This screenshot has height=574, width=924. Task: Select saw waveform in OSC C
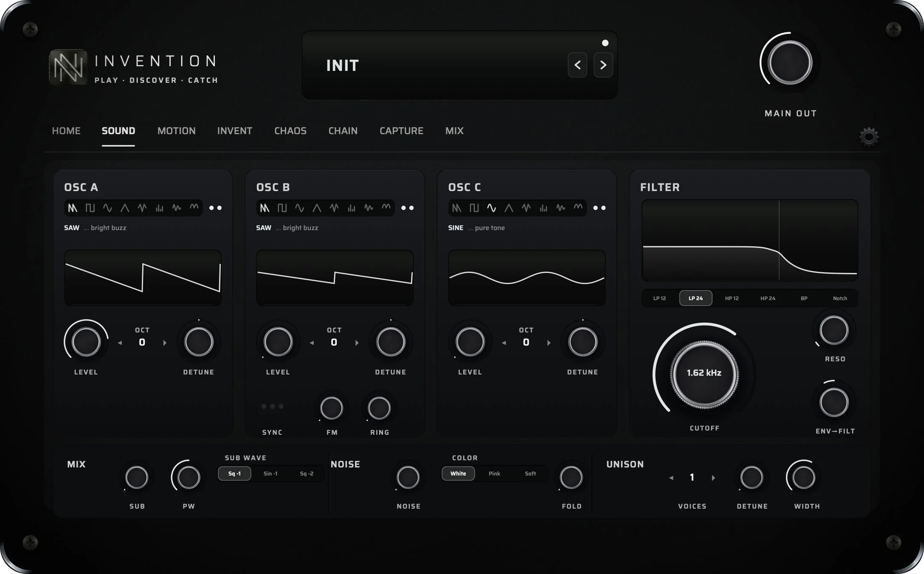(x=457, y=208)
